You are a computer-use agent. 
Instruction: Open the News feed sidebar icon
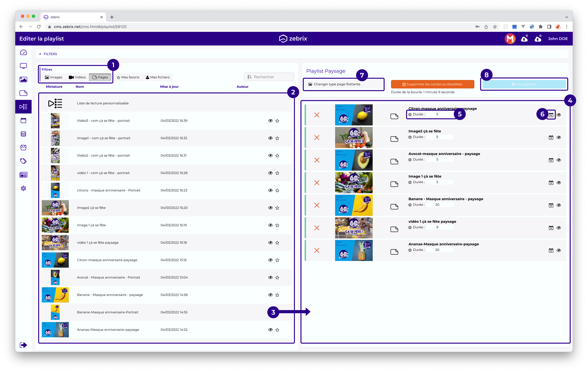[x=23, y=175]
